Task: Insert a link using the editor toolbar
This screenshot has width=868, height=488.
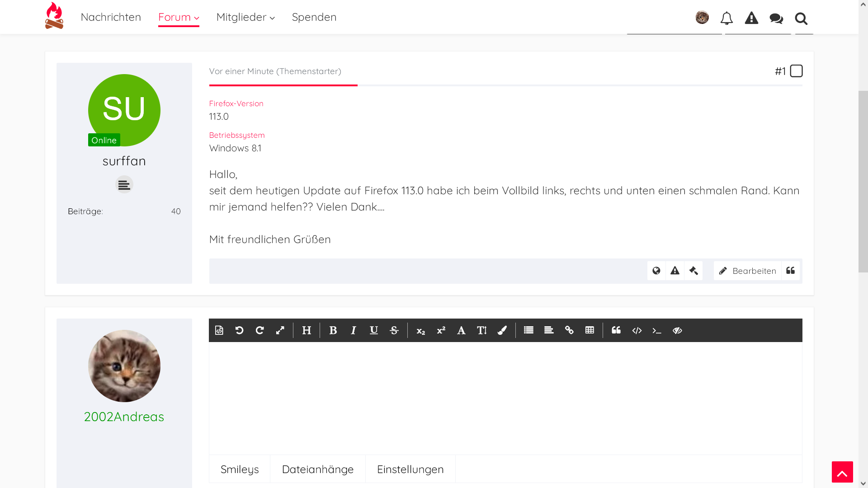Action: coord(569,330)
